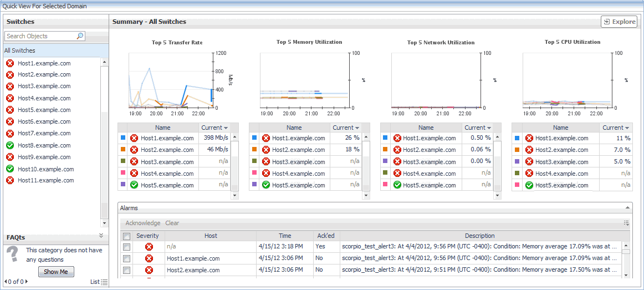Open the Alarms table settings icon

(626, 223)
